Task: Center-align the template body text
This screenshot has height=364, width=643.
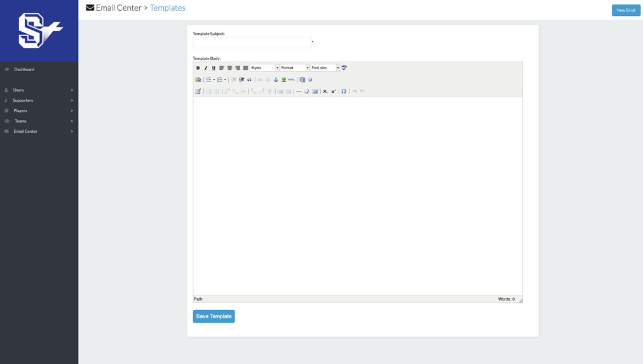Action: (x=229, y=68)
